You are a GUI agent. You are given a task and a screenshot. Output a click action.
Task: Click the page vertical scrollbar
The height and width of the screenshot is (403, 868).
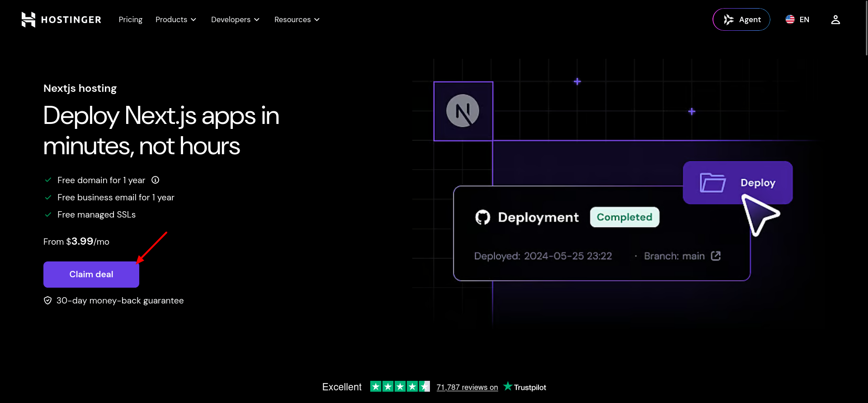866,28
